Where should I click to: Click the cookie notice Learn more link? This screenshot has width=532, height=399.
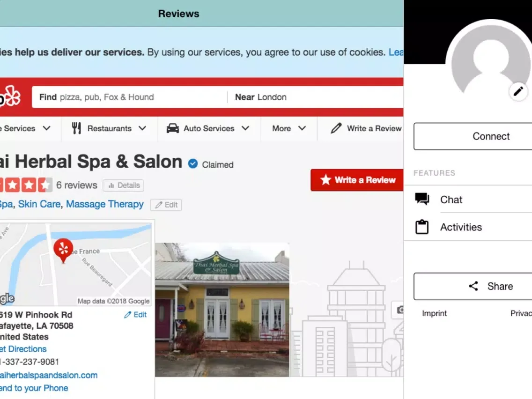point(396,52)
